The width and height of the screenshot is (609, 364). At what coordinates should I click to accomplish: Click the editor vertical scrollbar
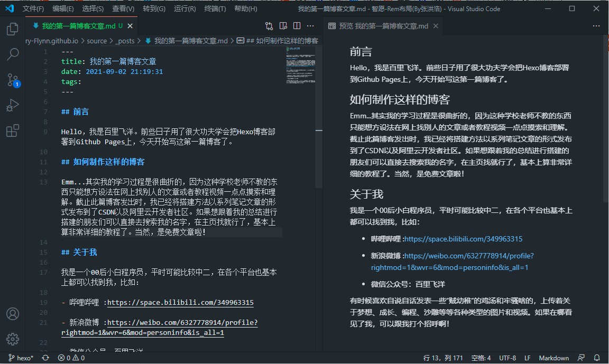point(319,117)
